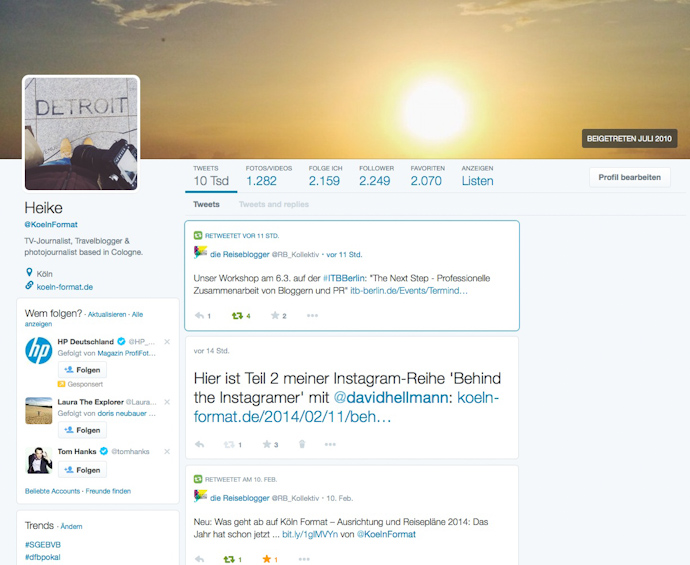Open the Tweets count tab

(211, 176)
